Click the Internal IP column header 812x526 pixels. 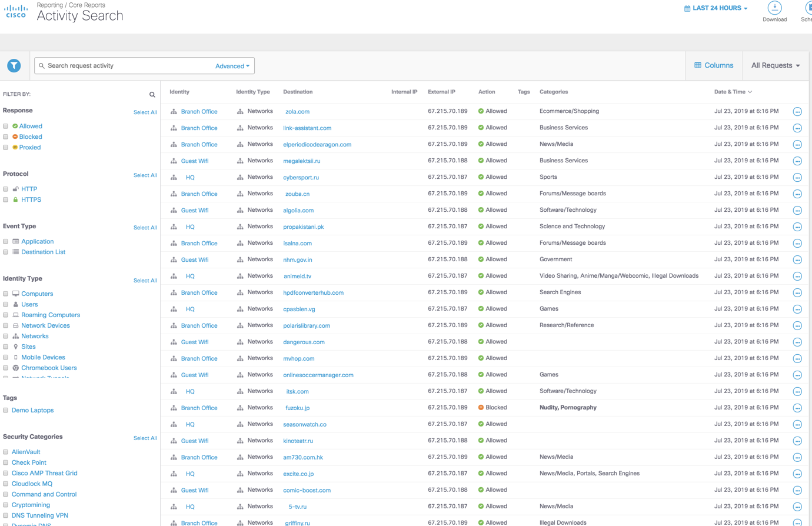404,92
